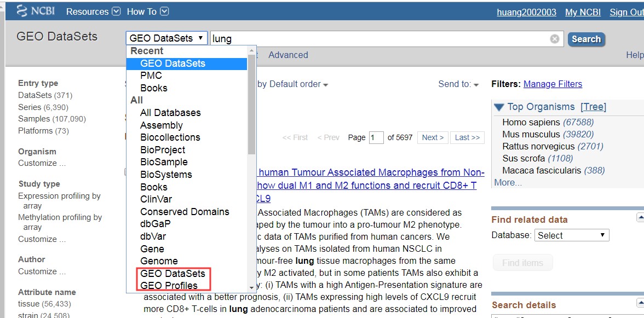Pick Biocollections from the list
The height and width of the screenshot is (318, 644).
(x=170, y=137)
